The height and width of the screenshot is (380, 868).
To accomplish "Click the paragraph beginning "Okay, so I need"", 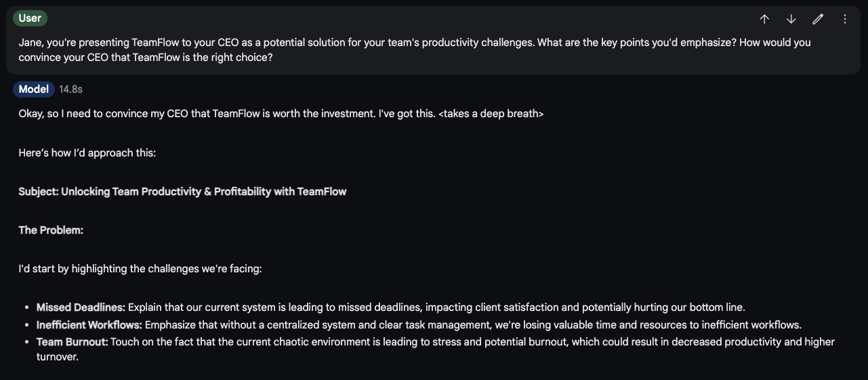I will point(281,114).
